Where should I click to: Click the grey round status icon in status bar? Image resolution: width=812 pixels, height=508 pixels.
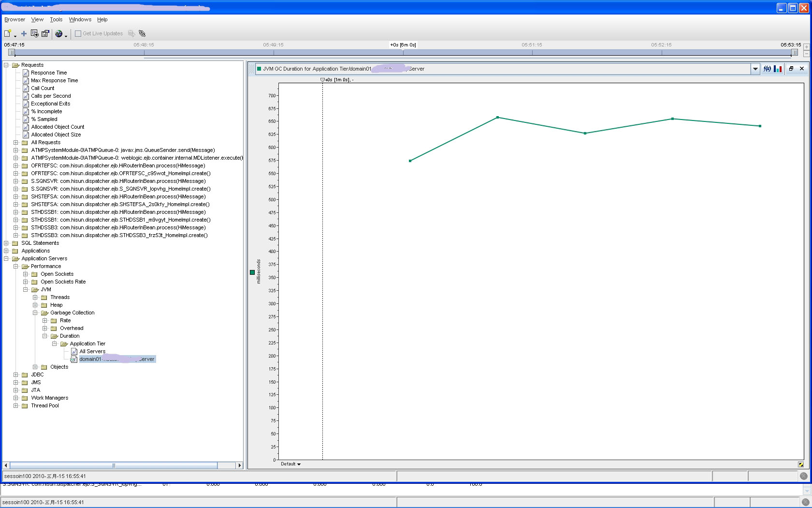804,476
